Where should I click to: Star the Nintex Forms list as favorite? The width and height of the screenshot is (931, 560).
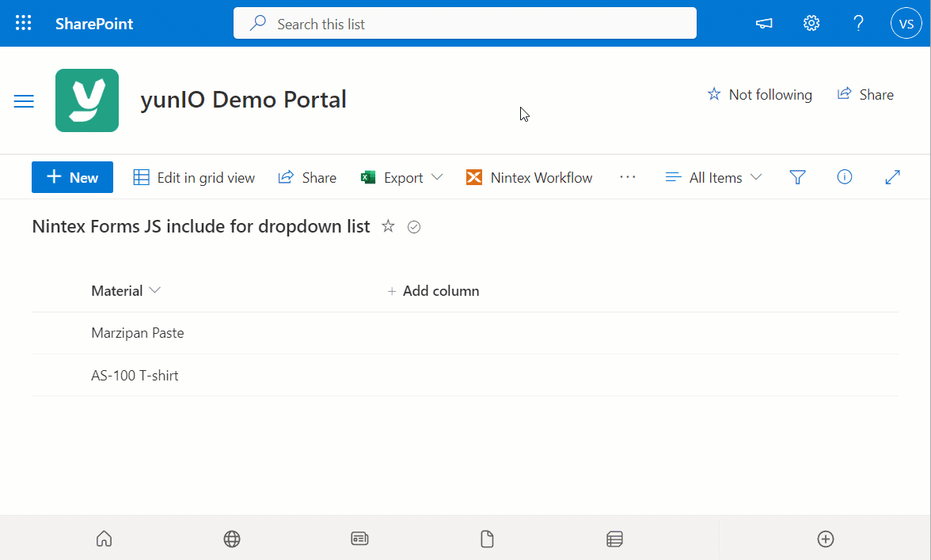[388, 226]
